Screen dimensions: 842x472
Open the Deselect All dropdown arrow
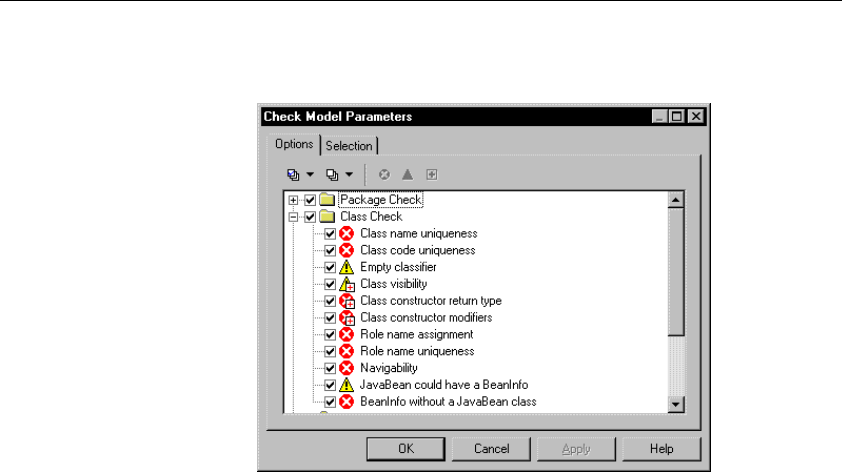point(349,175)
